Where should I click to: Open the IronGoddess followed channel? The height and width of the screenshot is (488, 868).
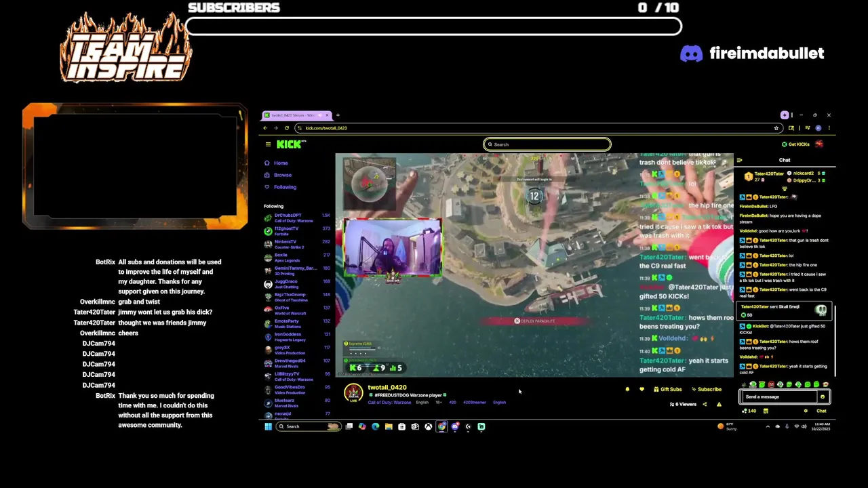(x=297, y=336)
